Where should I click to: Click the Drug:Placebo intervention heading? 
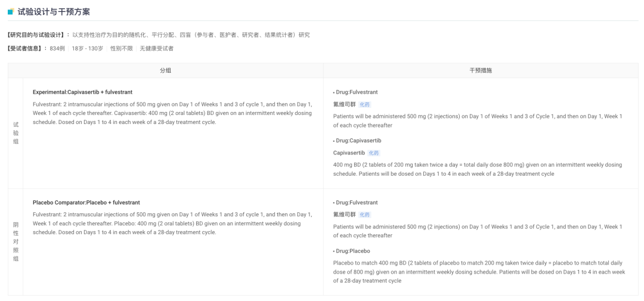click(352, 251)
